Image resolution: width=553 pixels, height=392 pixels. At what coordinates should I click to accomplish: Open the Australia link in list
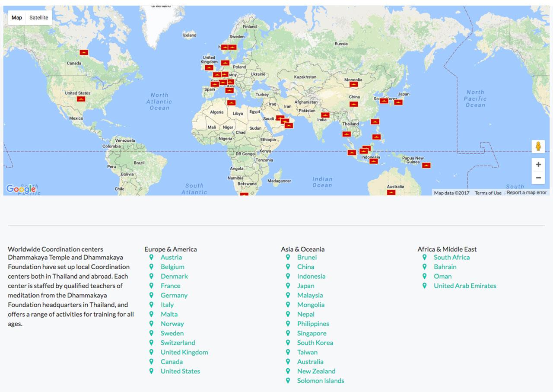pyautogui.click(x=310, y=362)
